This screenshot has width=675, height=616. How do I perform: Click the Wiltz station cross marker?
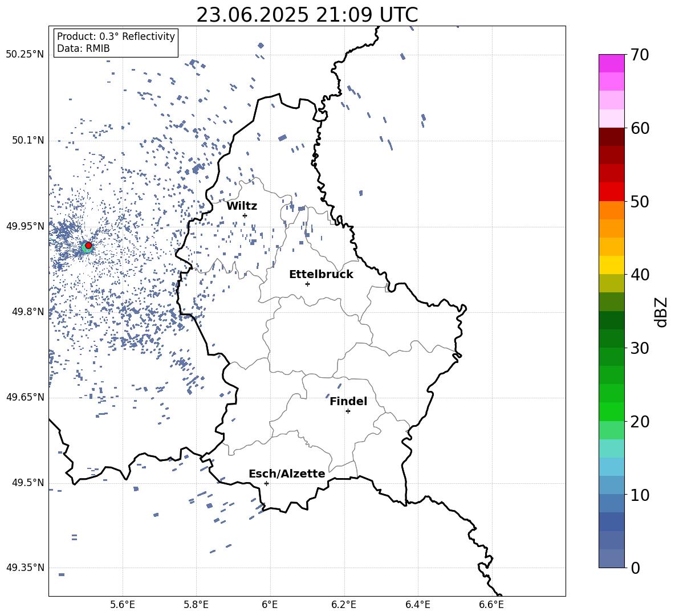coord(245,215)
